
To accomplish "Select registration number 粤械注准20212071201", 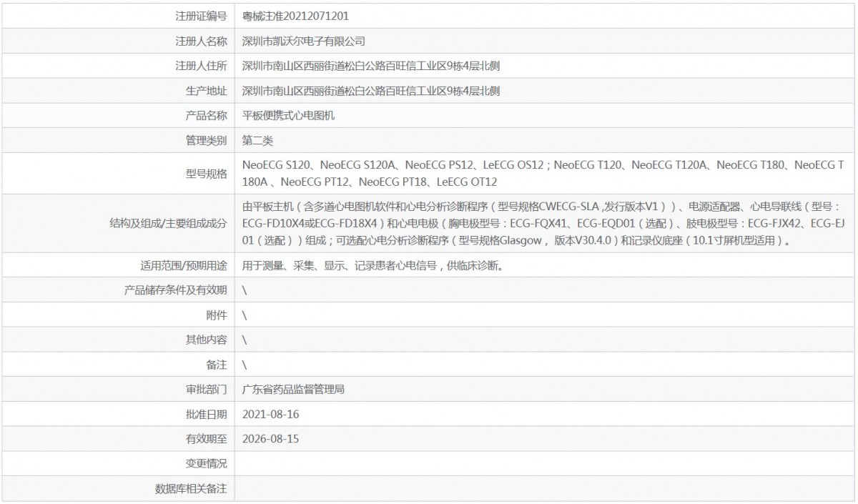I will click(296, 16).
